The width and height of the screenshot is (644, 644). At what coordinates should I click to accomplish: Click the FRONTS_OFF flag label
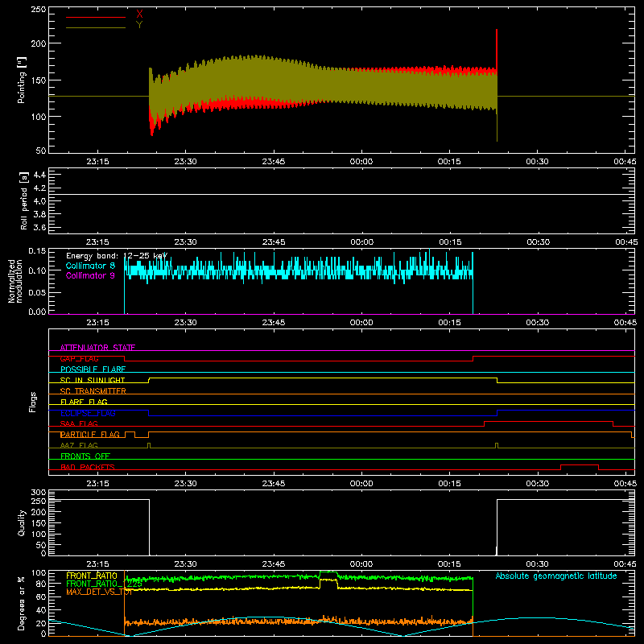point(85,456)
